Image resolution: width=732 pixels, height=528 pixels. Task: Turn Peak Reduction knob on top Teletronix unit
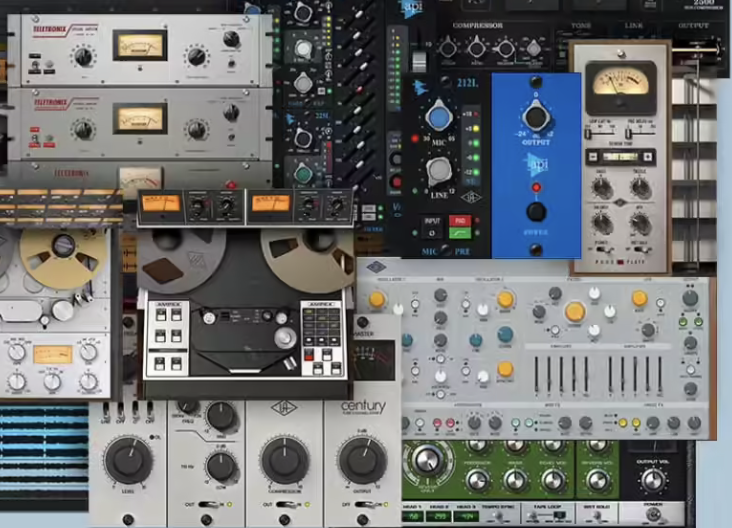tap(196, 56)
